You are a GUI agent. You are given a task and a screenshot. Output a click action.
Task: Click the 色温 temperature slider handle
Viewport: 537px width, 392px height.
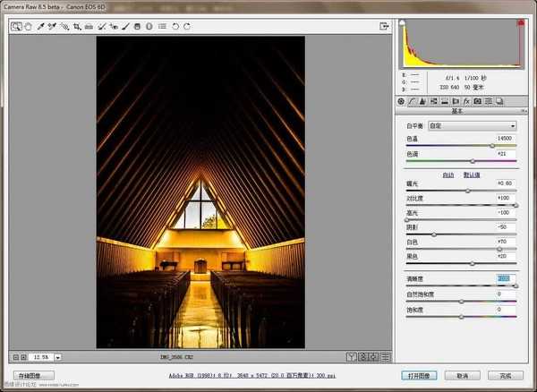click(x=492, y=145)
